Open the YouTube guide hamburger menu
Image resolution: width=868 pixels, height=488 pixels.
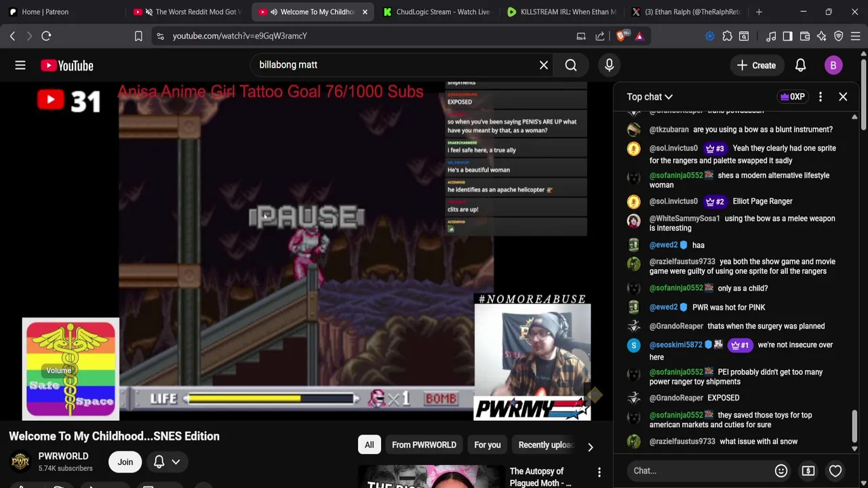(20, 65)
